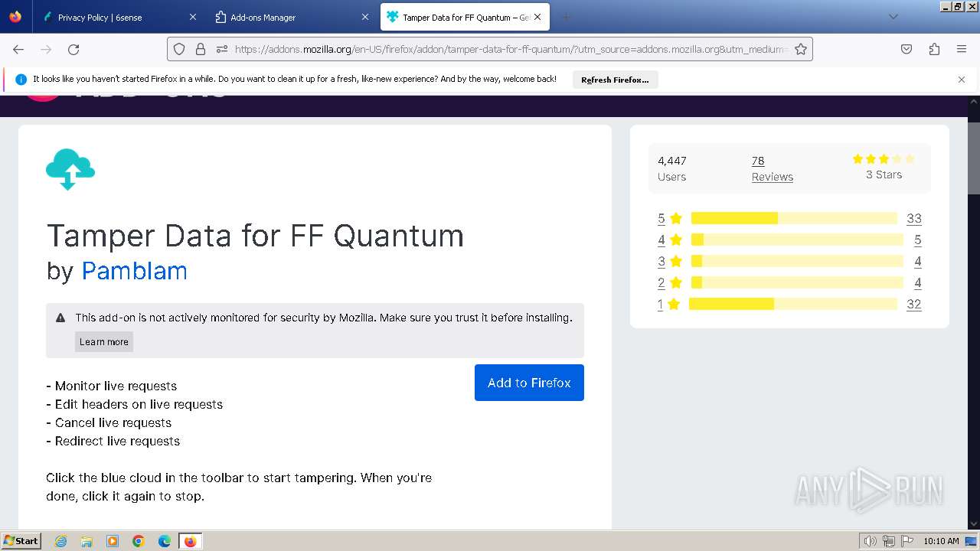Open the Save to Pocket icon

906,49
